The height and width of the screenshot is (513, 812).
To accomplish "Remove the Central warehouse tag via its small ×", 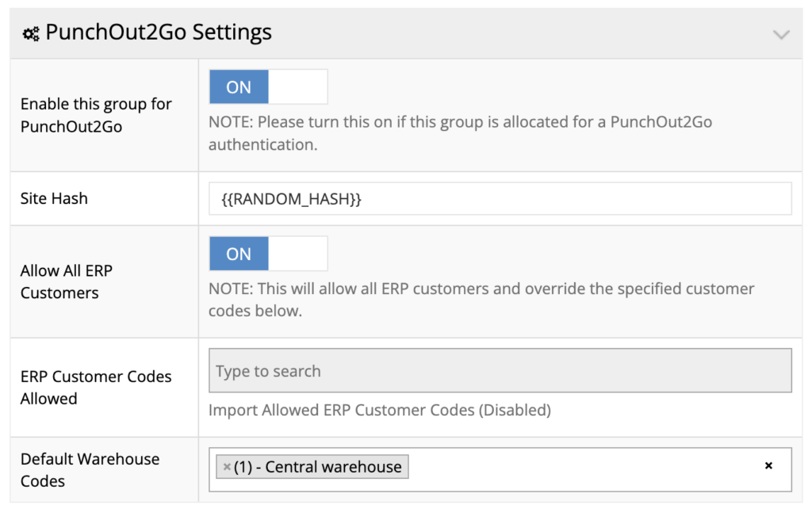I will (x=228, y=467).
